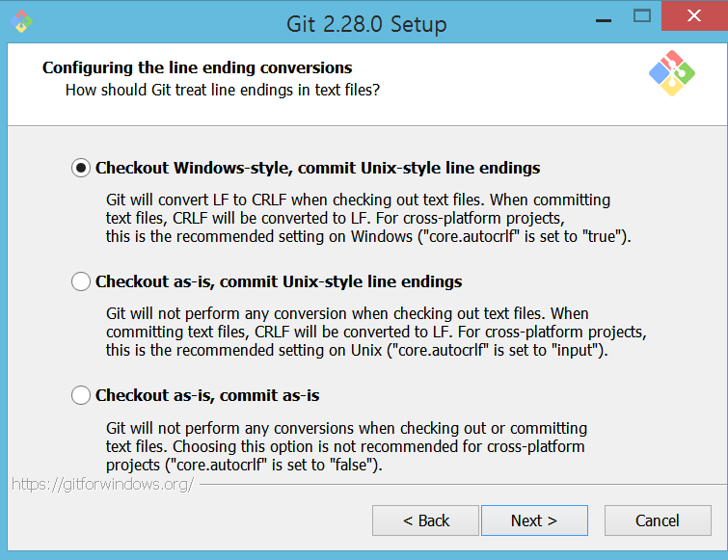Click the 'Checkout as-is, commit Unix-style line endings' label
The width and height of the screenshot is (728, 560).
(x=279, y=281)
